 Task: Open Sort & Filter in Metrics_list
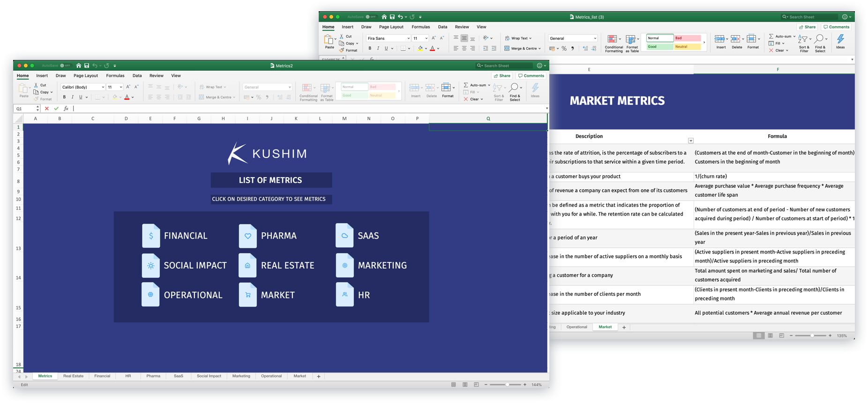point(804,43)
